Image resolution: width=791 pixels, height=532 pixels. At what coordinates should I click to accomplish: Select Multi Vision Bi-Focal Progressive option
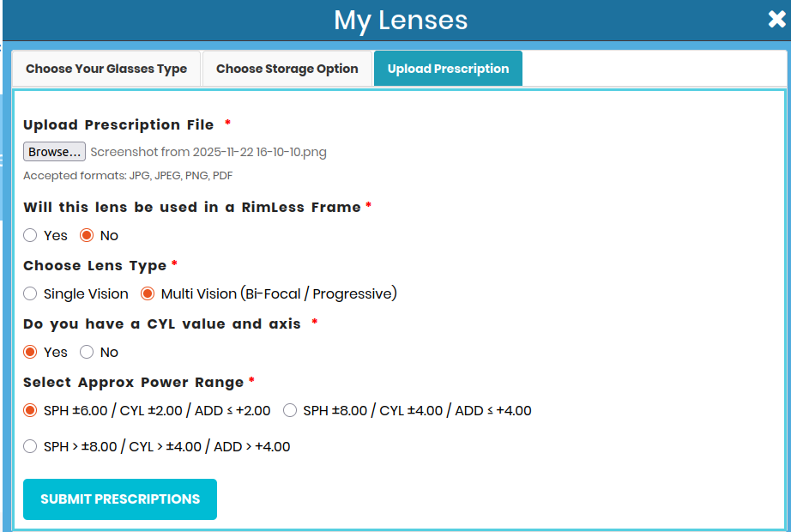coord(147,293)
